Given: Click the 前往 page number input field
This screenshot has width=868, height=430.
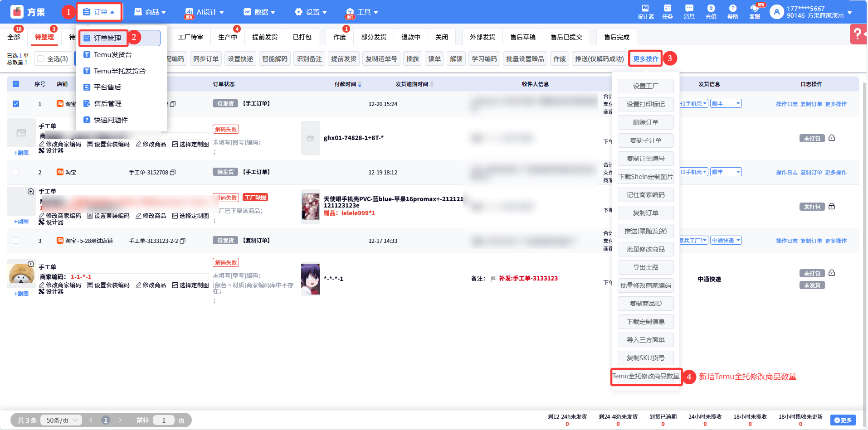Looking at the screenshot, I should click(164, 420).
